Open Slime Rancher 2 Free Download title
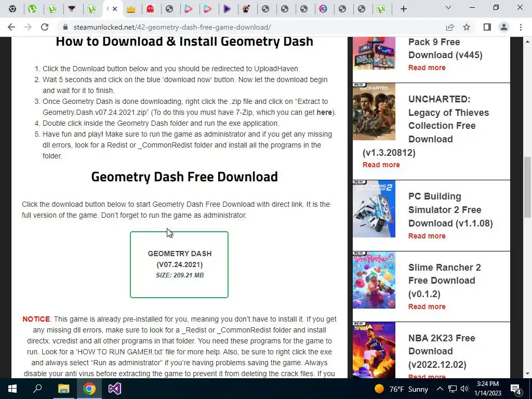Viewport: 532px width, 399px height. coord(445,281)
